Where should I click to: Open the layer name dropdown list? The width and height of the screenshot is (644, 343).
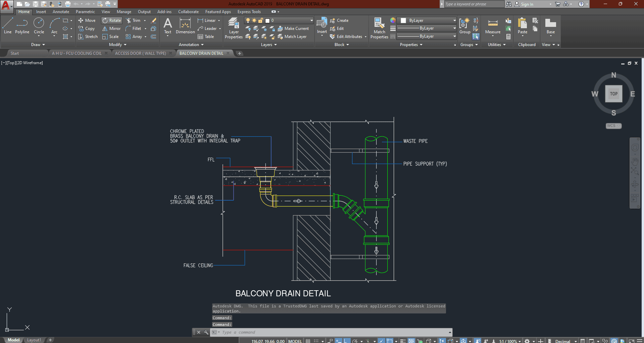(x=311, y=20)
